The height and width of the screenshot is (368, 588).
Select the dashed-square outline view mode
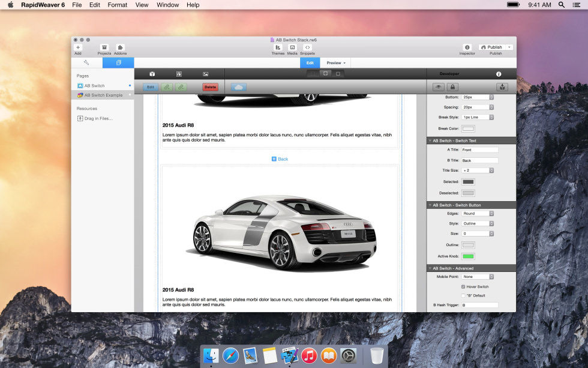(x=325, y=73)
